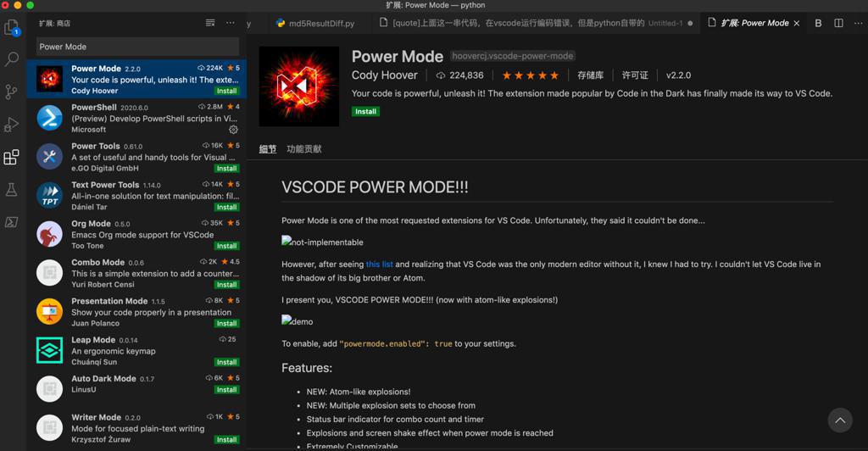Focus the Power Mode extensions search field
The height and width of the screenshot is (451, 868).
(x=137, y=47)
